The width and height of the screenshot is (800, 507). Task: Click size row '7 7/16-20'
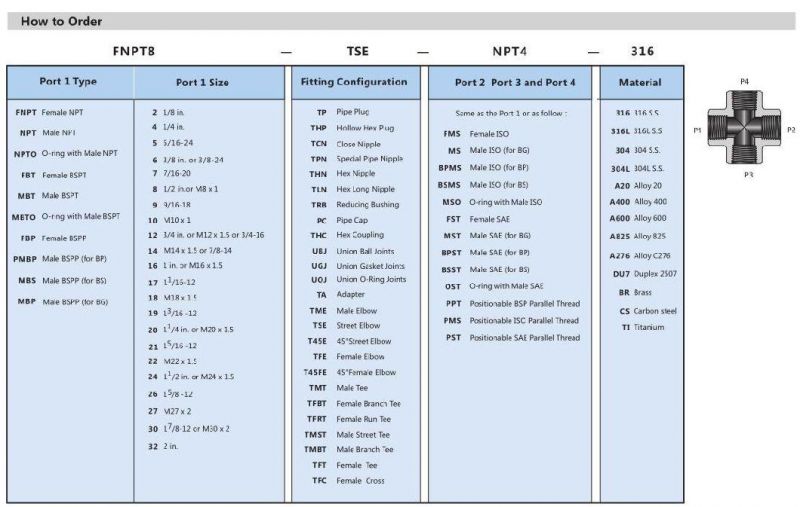(171, 173)
